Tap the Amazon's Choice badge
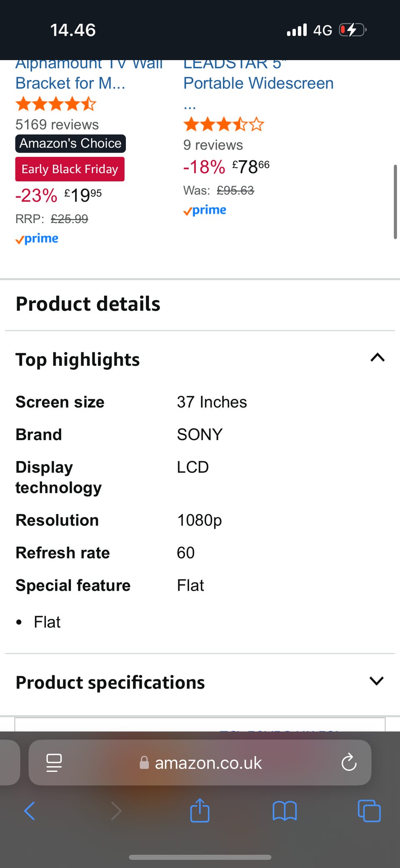This screenshot has height=868, width=400. coord(70,143)
